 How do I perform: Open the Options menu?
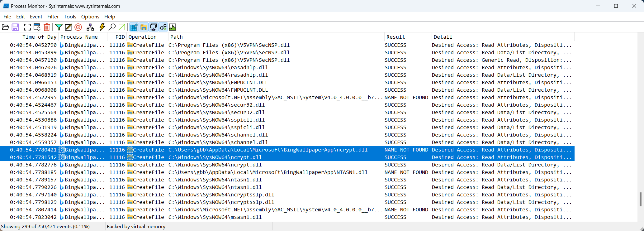coord(90,17)
